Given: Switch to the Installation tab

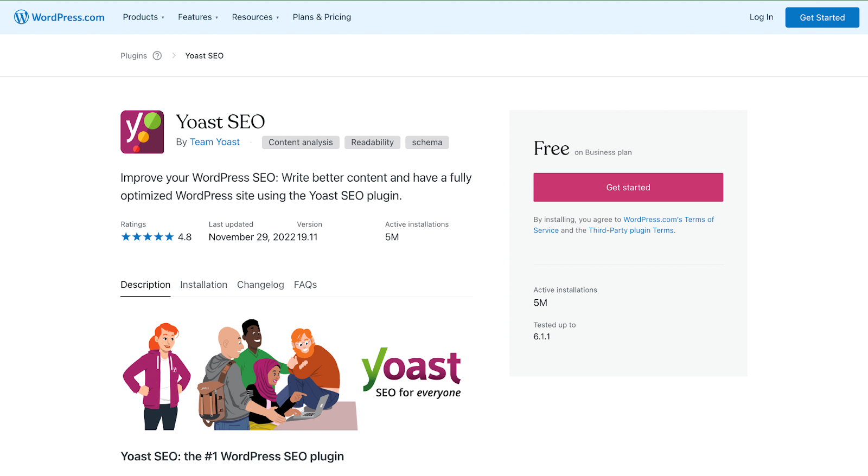Looking at the screenshot, I should [x=203, y=285].
